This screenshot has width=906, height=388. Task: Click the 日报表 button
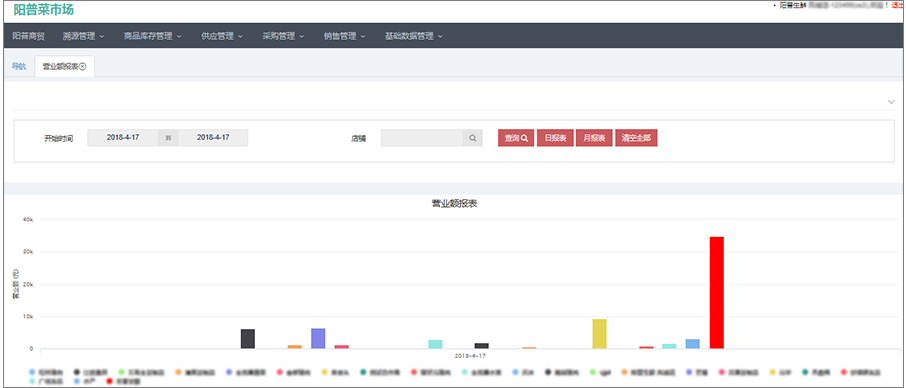pyautogui.click(x=555, y=138)
